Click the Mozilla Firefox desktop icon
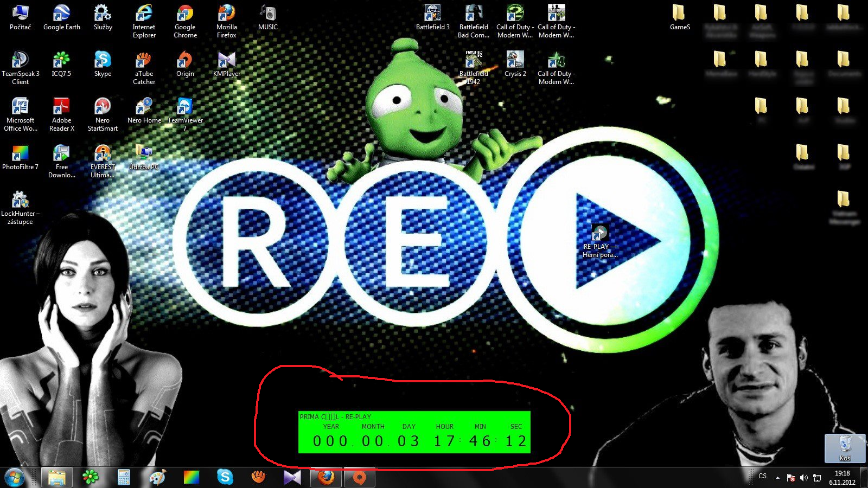The width and height of the screenshot is (868, 488). (x=226, y=22)
